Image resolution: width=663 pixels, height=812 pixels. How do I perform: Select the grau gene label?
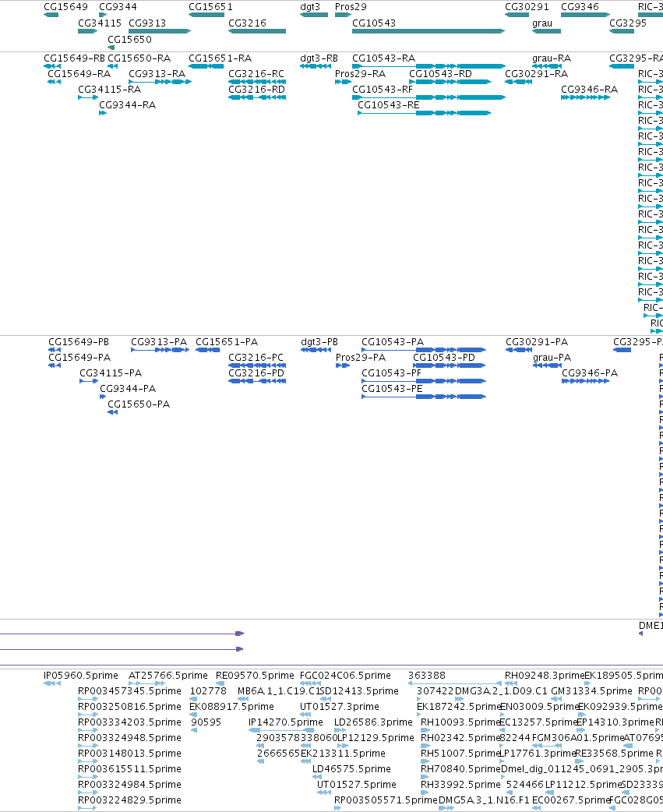(542, 23)
